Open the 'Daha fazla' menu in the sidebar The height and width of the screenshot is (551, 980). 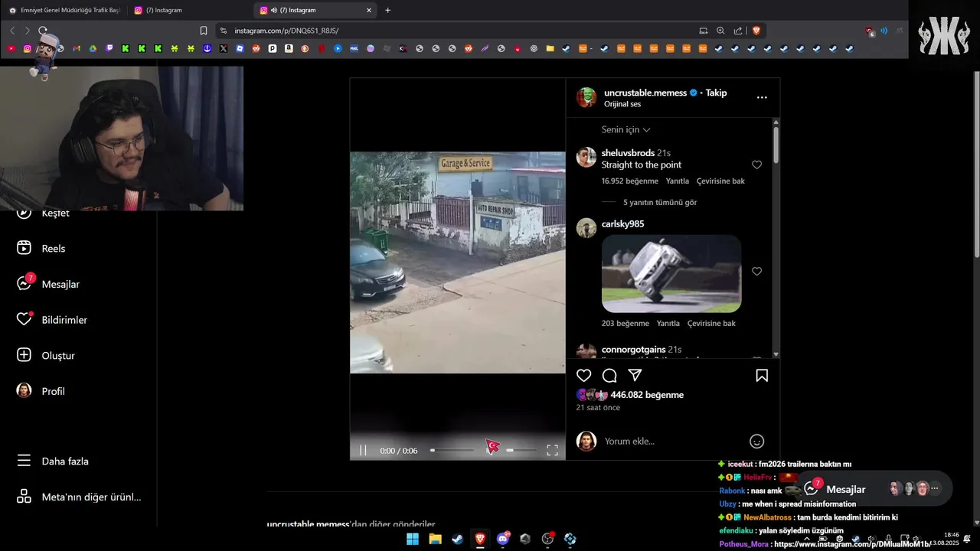click(x=54, y=461)
